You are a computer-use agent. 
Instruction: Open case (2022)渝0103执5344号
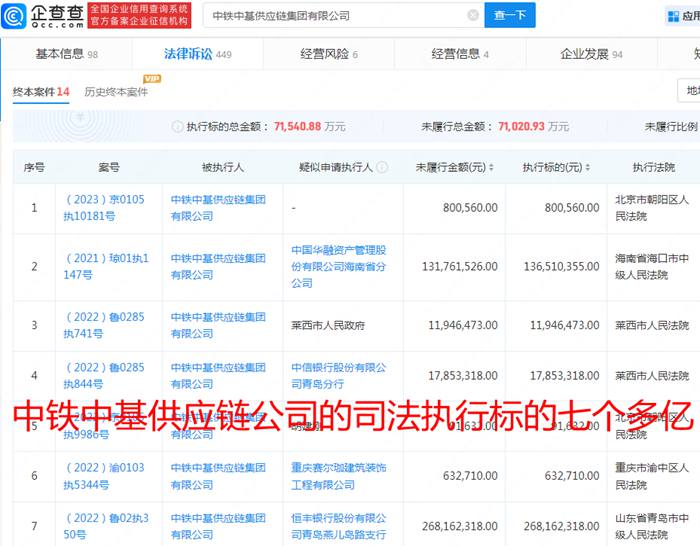(x=104, y=476)
